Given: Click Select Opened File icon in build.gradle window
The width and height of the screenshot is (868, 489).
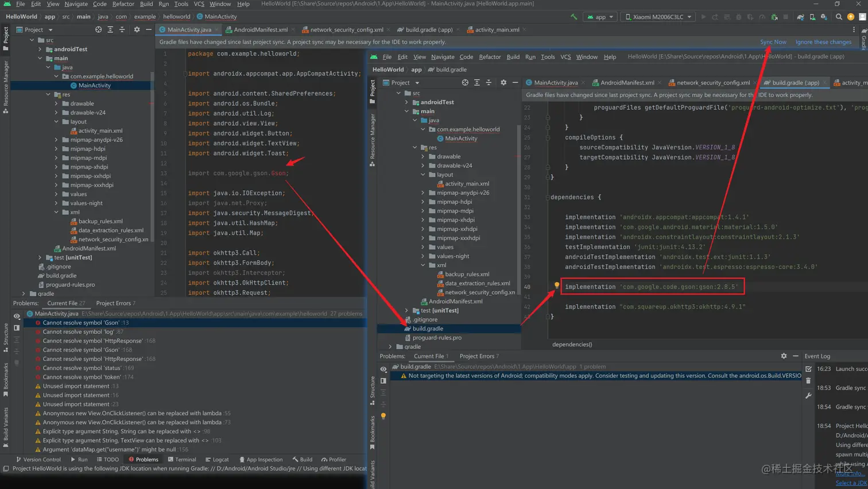Looking at the screenshot, I should [465, 83].
